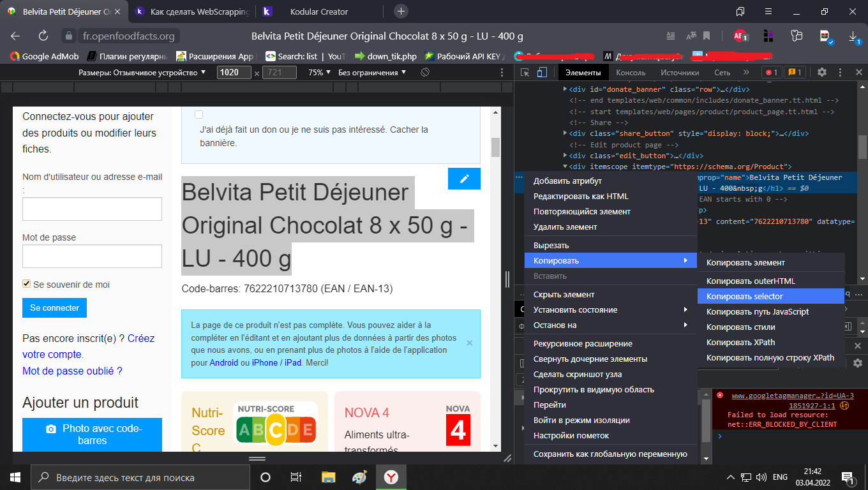Click the 'Photo avec code-barres' button
The width and height of the screenshot is (868, 490).
(92, 434)
